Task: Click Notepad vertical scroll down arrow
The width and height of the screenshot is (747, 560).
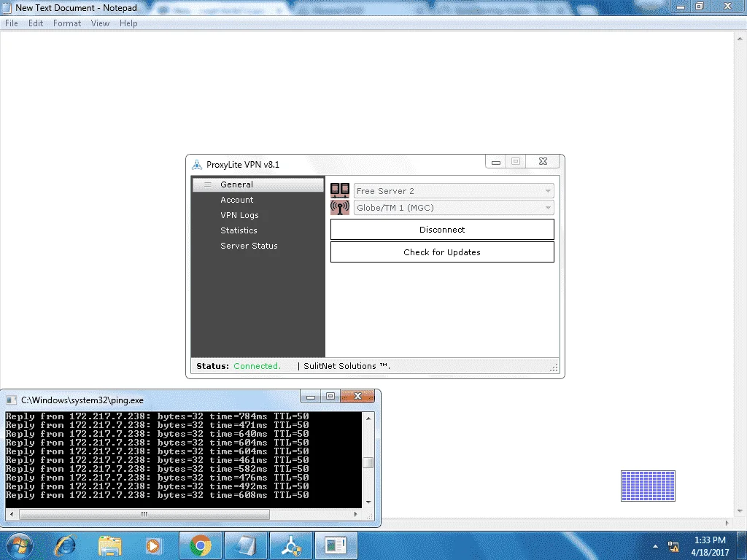Action: 740,511
